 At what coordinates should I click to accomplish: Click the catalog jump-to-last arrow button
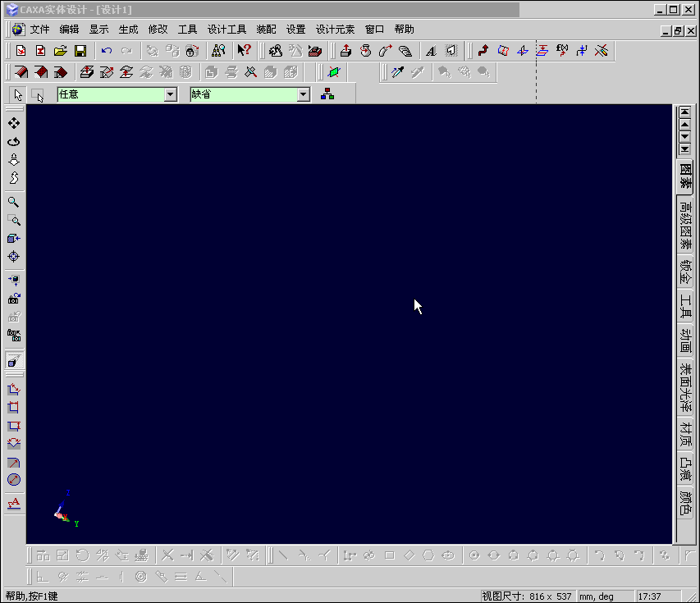tap(685, 149)
